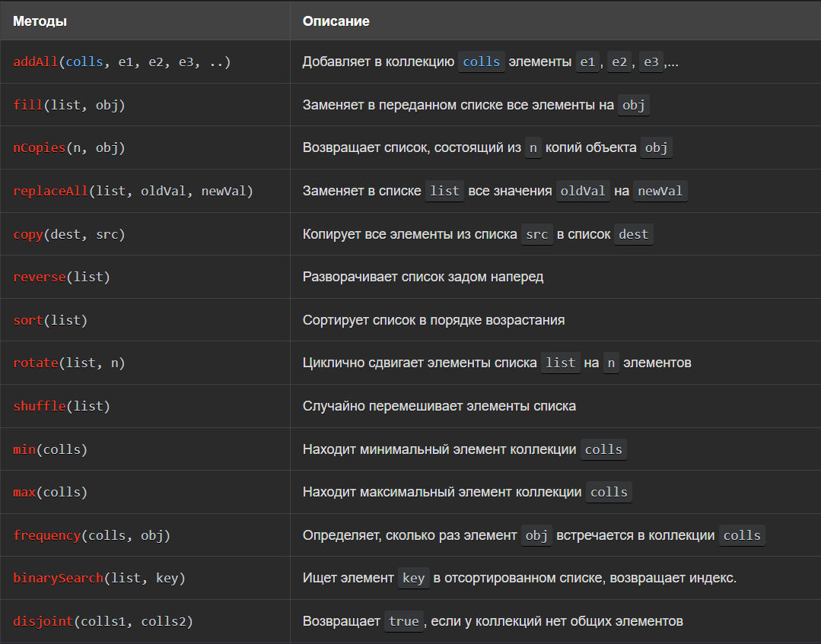Click the min method name
The image size is (821, 644).
click(x=24, y=449)
